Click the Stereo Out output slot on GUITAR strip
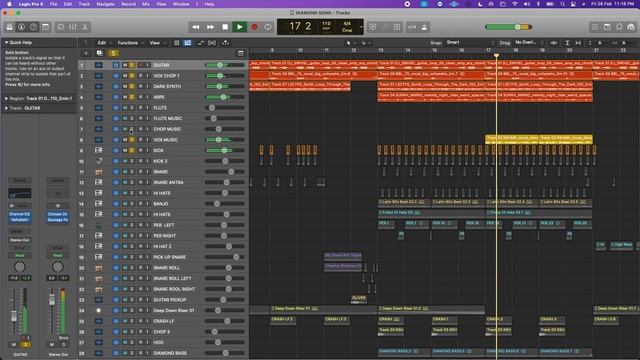The image size is (640, 360). click(x=19, y=240)
